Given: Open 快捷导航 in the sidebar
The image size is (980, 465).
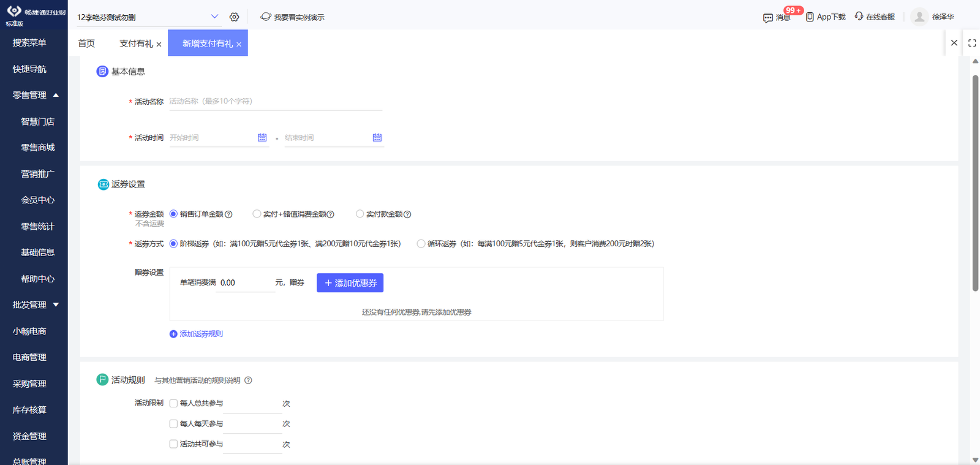Looking at the screenshot, I should pos(29,69).
